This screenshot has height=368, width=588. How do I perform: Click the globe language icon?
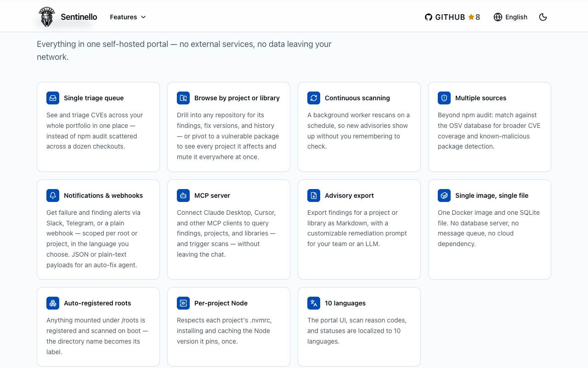click(x=498, y=17)
